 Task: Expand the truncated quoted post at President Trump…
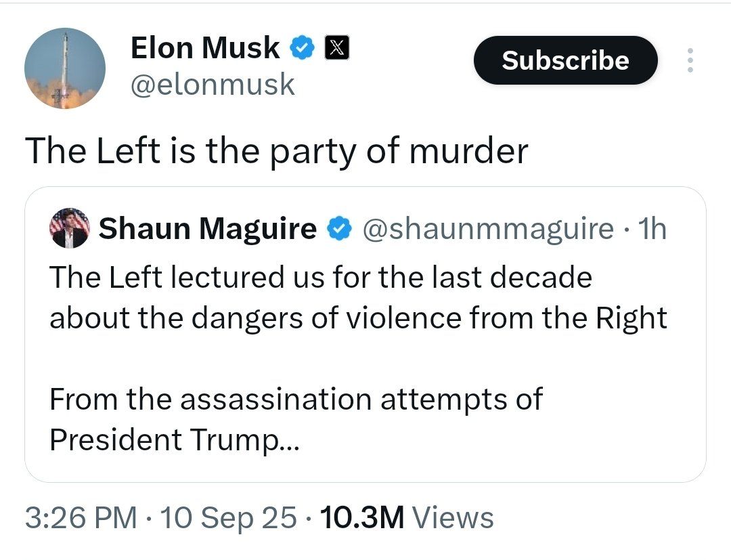tap(175, 439)
